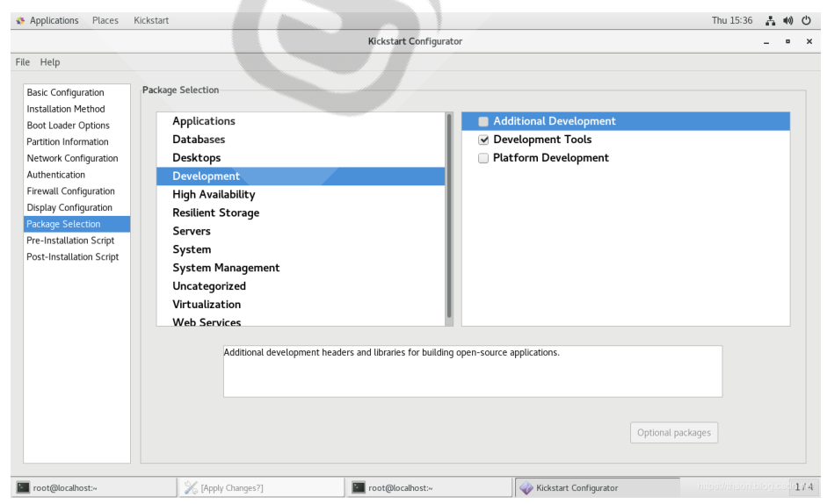Click the category list vertical scrollbar

[x=449, y=216]
